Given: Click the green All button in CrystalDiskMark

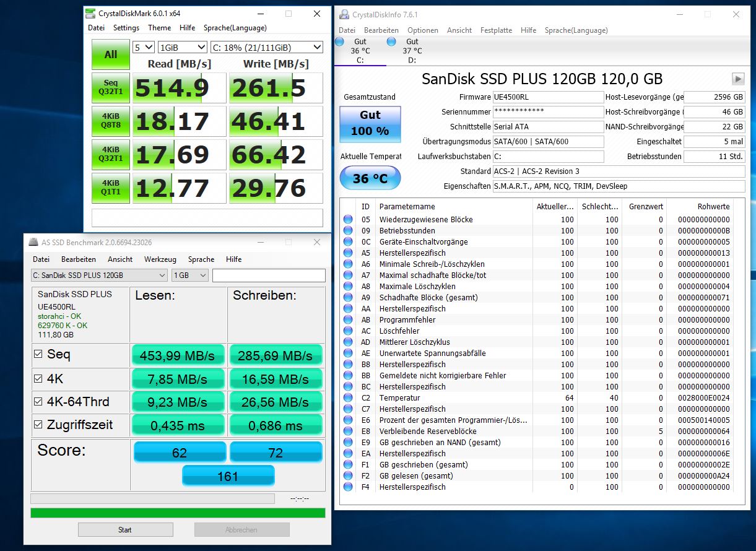Looking at the screenshot, I should (x=111, y=54).
